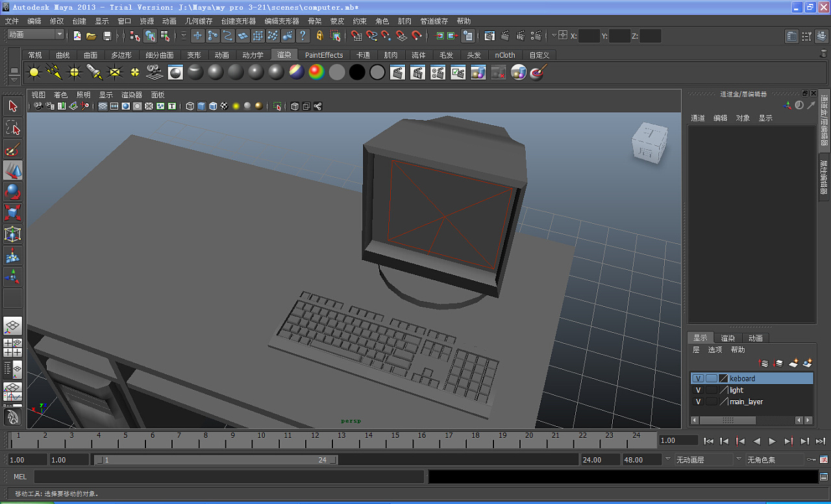
Task: Expand the selection mask arrow in status line
Action: pyautogui.click(x=184, y=36)
